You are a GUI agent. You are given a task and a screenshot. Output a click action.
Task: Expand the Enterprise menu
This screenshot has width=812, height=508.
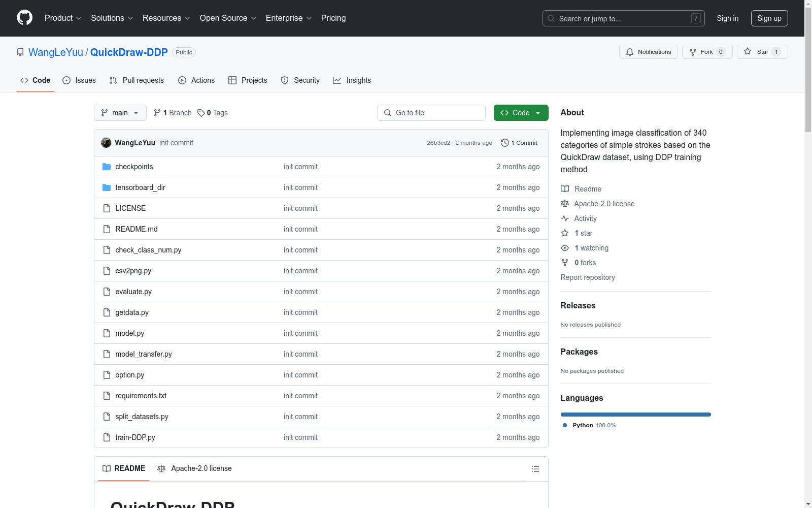tap(289, 18)
